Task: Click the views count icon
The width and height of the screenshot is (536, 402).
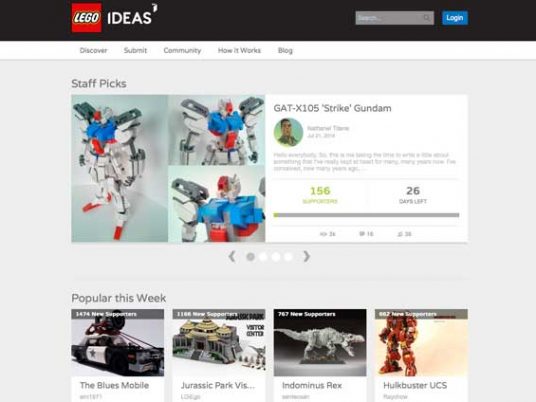Action: pyautogui.click(x=323, y=234)
